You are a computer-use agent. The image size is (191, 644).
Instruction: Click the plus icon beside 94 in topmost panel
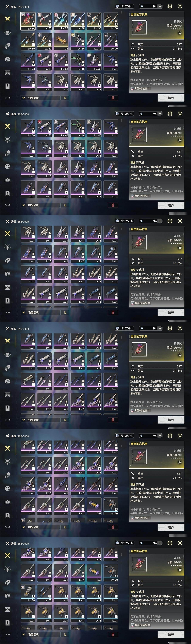pyautogui.click(x=160, y=6)
